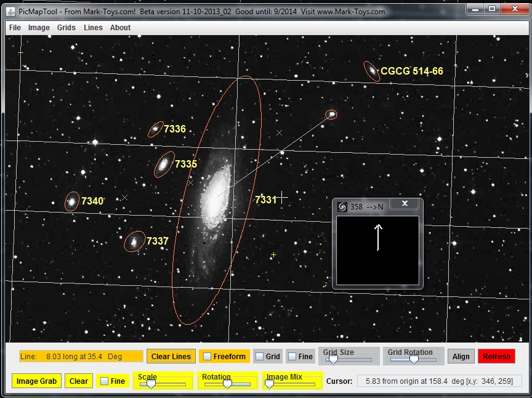Click the 7340 galaxy marker ellipse

[x=72, y=201]
